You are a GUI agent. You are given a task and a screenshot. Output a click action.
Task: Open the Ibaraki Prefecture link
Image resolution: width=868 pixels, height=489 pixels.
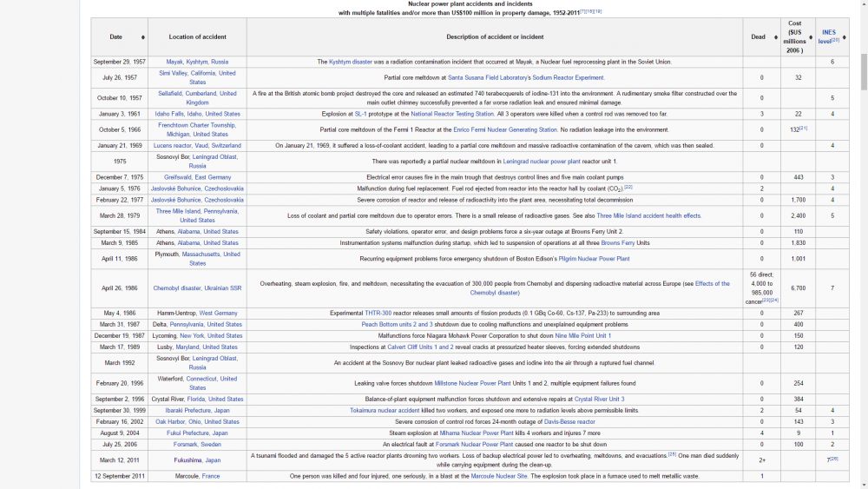[x=187, y=411]
